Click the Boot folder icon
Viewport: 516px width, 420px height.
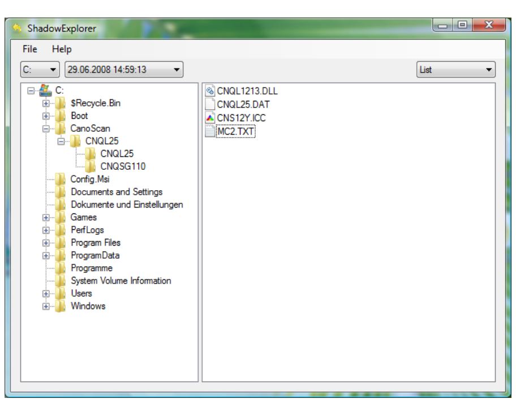pos(60,116)
